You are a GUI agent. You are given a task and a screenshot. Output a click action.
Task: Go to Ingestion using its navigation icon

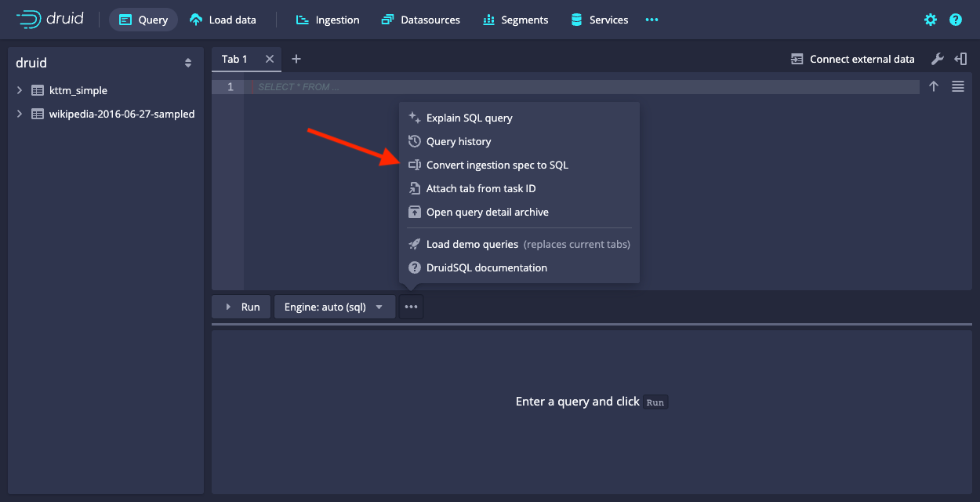click(303, 20)
